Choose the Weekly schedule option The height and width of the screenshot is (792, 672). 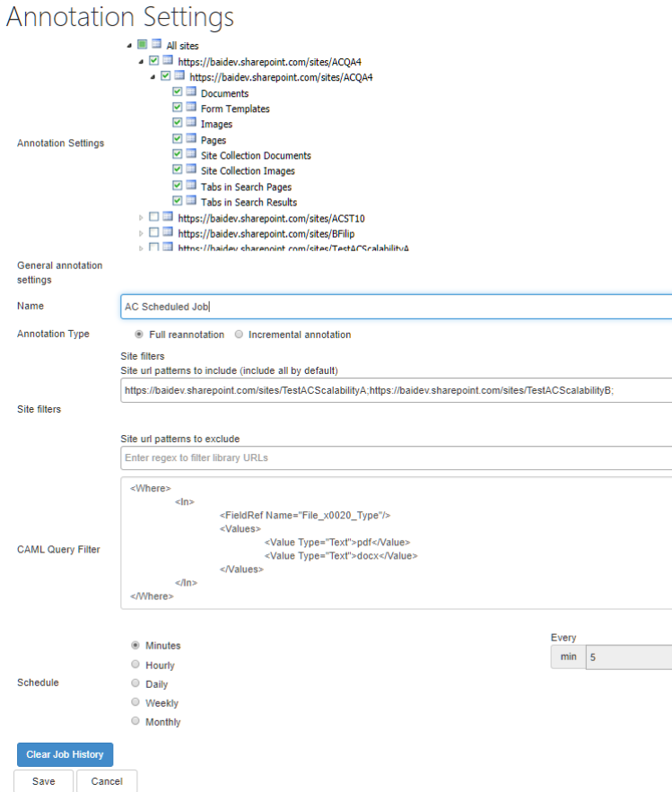[135, 703]
